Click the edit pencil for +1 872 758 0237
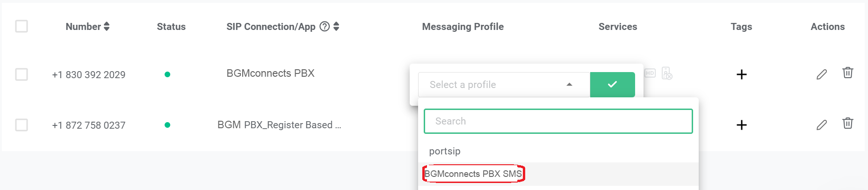868x190 pixels. click(822, 125)
